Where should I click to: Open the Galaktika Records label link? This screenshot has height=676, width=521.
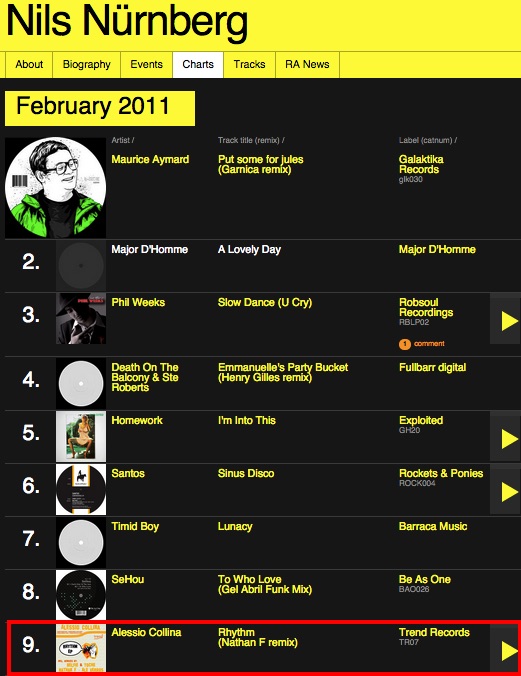point(421,164)
